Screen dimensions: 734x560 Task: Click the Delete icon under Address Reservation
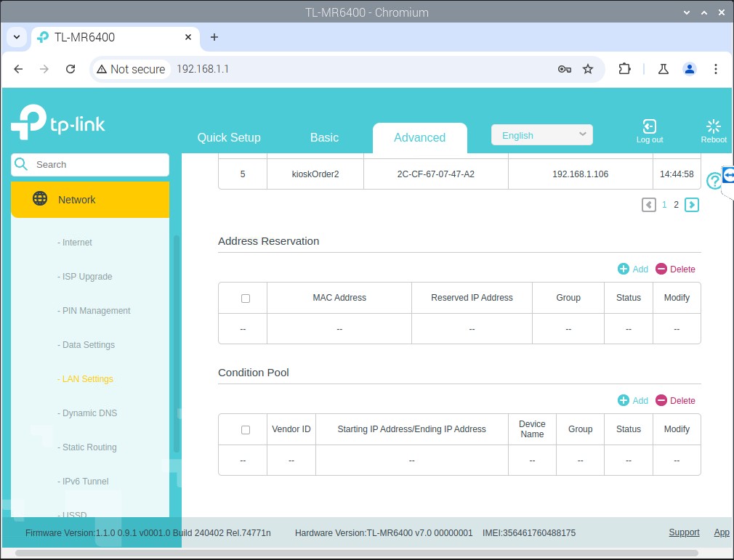click(661, 269)
